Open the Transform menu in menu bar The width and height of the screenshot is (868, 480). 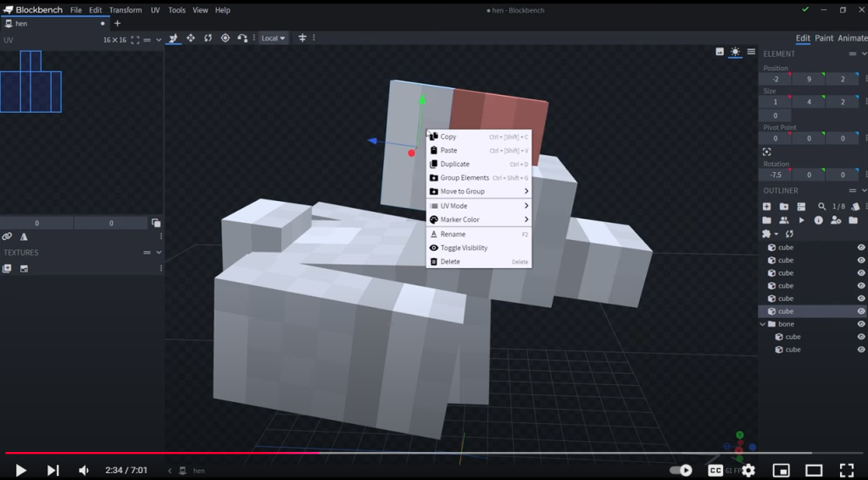125,10
